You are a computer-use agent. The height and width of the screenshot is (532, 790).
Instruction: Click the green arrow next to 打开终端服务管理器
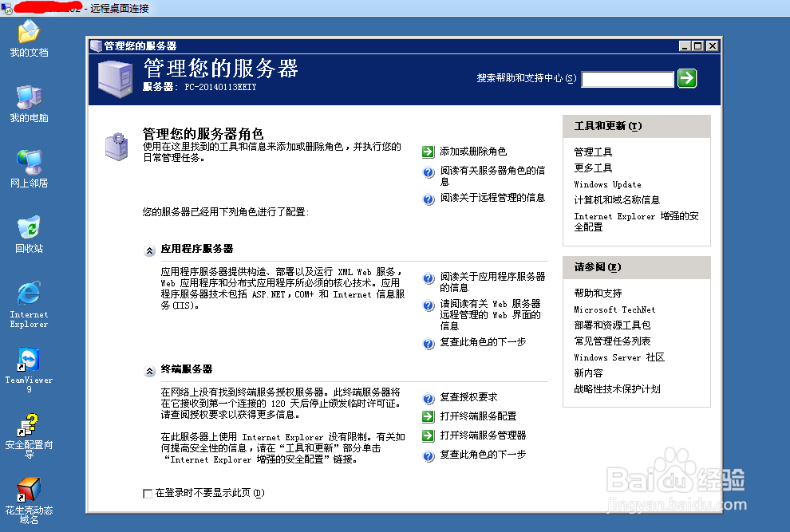[x=428, y=435]
